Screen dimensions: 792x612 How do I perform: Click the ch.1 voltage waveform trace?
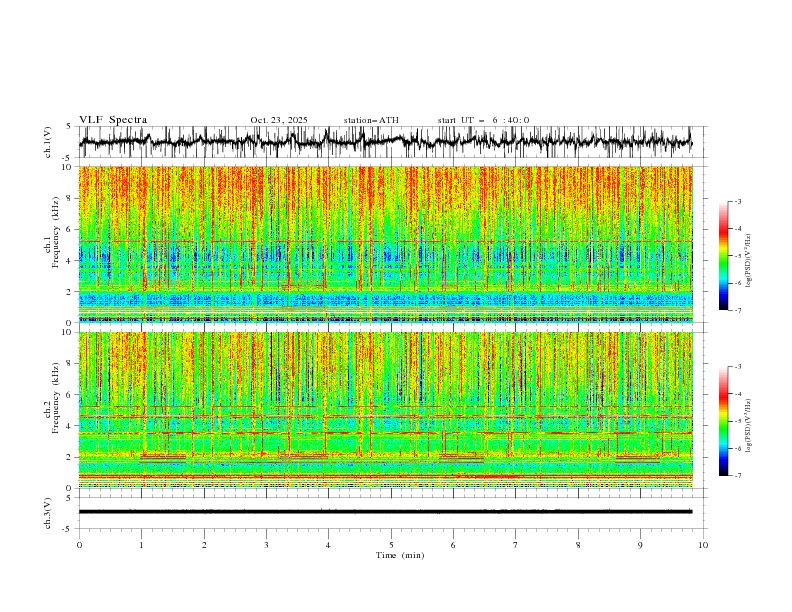385,141
